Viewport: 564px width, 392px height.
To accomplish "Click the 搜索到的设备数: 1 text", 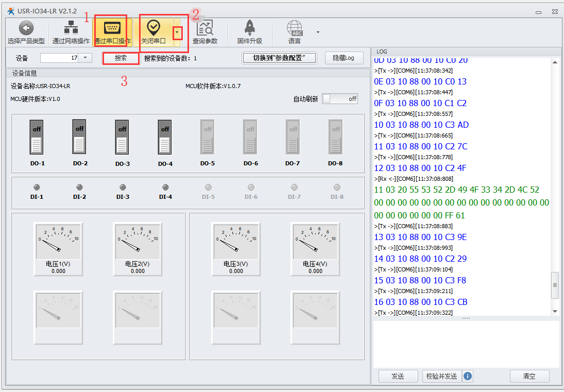I will (x=170, y=58).
